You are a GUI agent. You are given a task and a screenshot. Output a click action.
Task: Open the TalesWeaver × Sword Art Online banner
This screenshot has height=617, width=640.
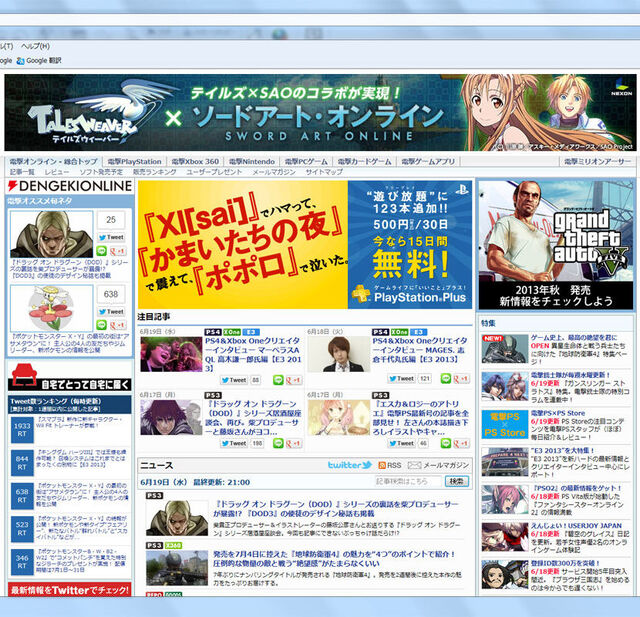(x=320, y=112)
